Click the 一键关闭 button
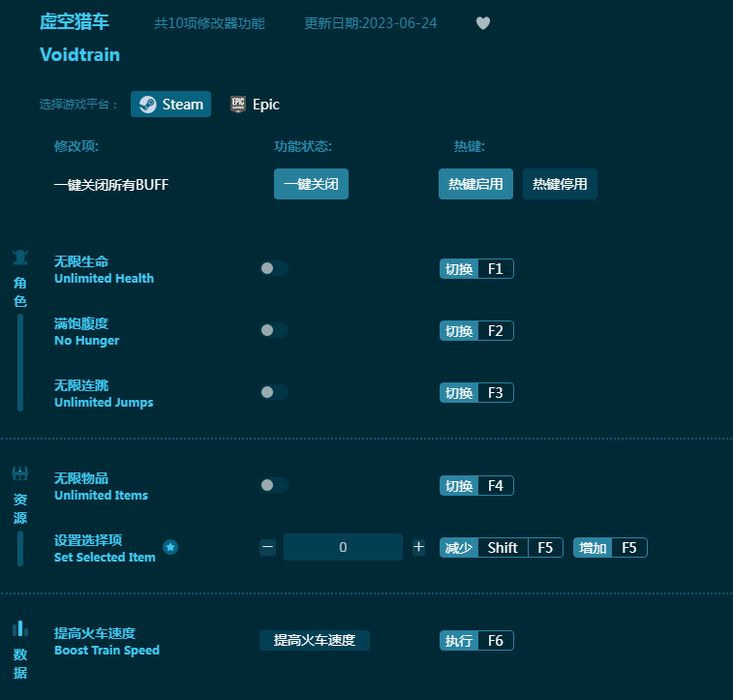Screen dimensions: 733x700 311,184
